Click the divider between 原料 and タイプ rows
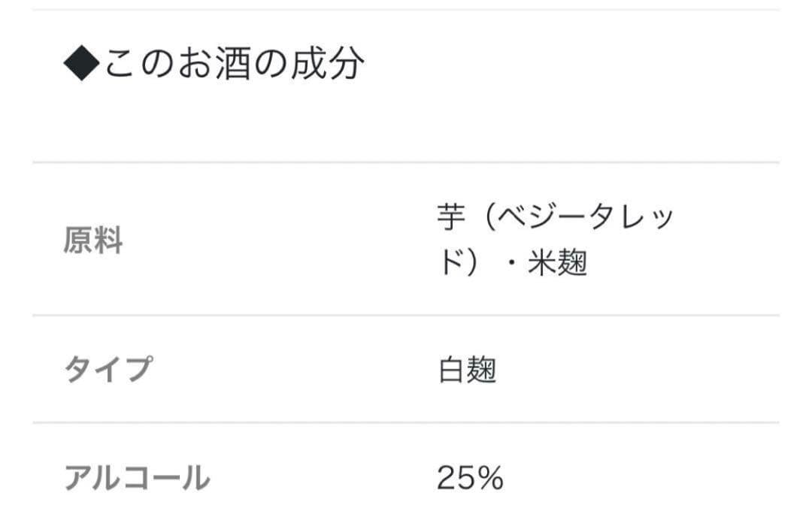The width and height of the screenshot is (812, 520). [x=406, y=316]
